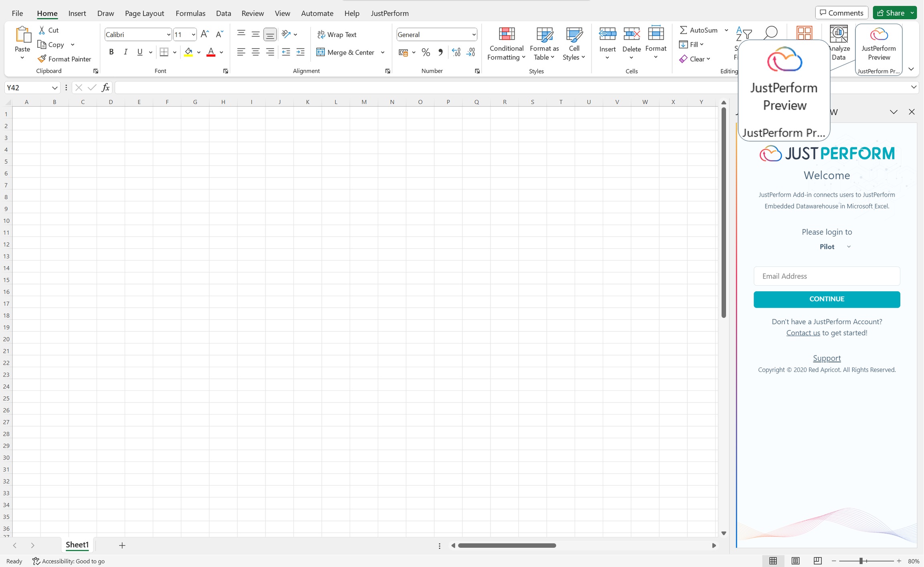Viewport: 924px width, 567px height.
Task: Select the Format Painter tool
Action: (x=64, y=59)
